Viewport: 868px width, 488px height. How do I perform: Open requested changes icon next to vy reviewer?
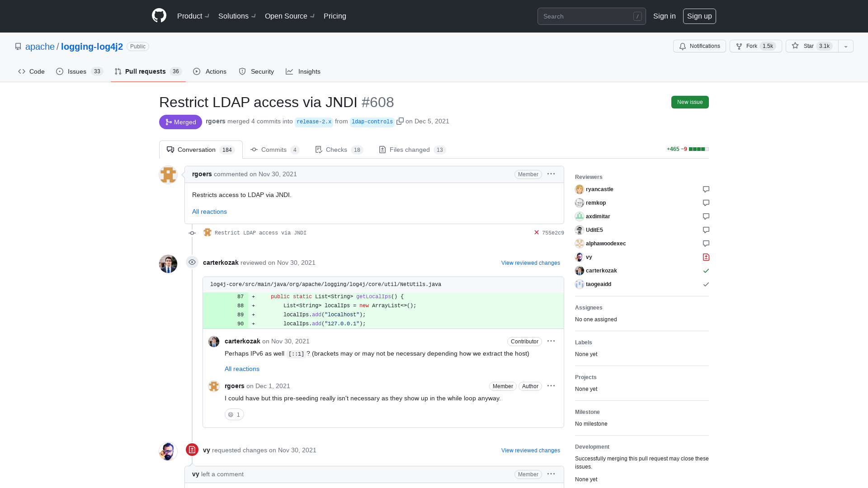pos(706,257)
